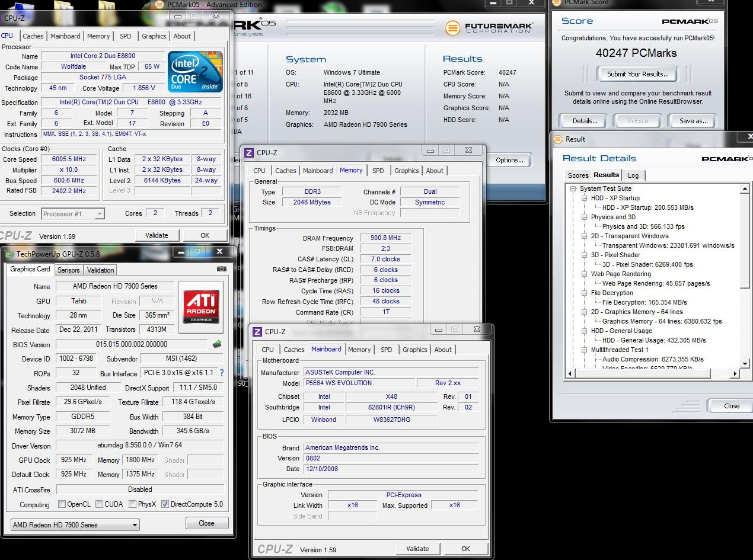Click OK in the Mainboard CPU-Z window
753x560 pixels.
pyautogui.click(x=465, y=549)
